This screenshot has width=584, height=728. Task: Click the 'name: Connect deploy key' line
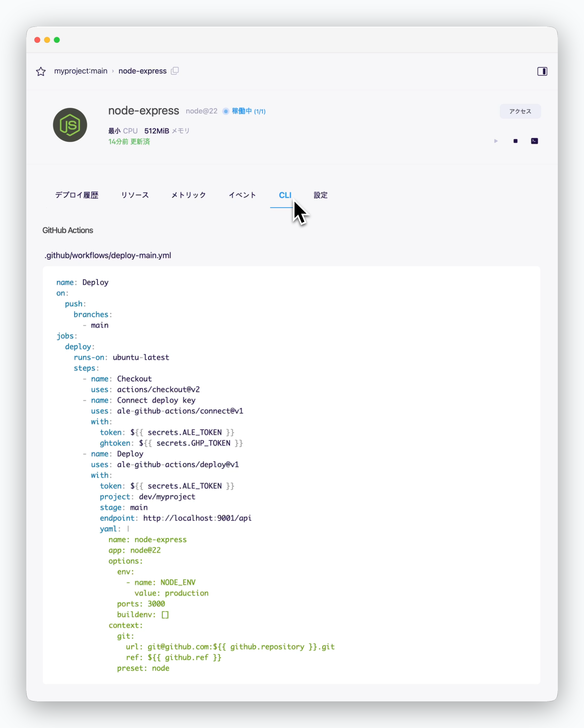[x=139, y=400]
